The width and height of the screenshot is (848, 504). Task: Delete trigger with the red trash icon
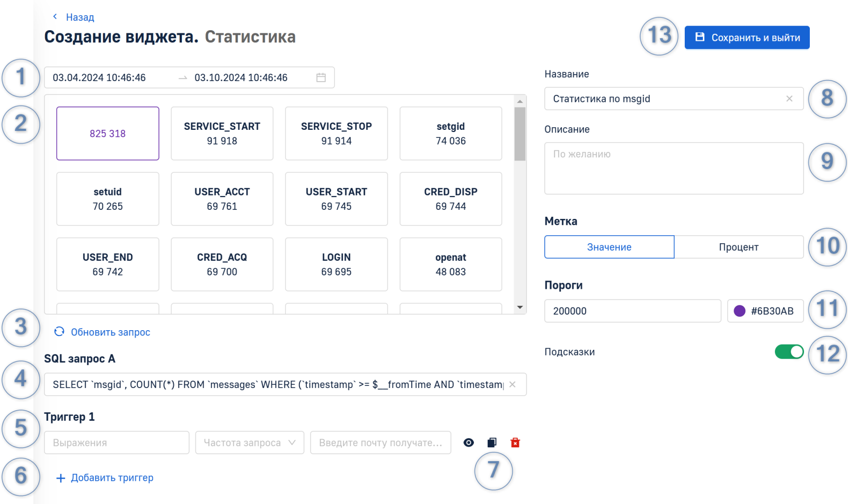[515, 443]
